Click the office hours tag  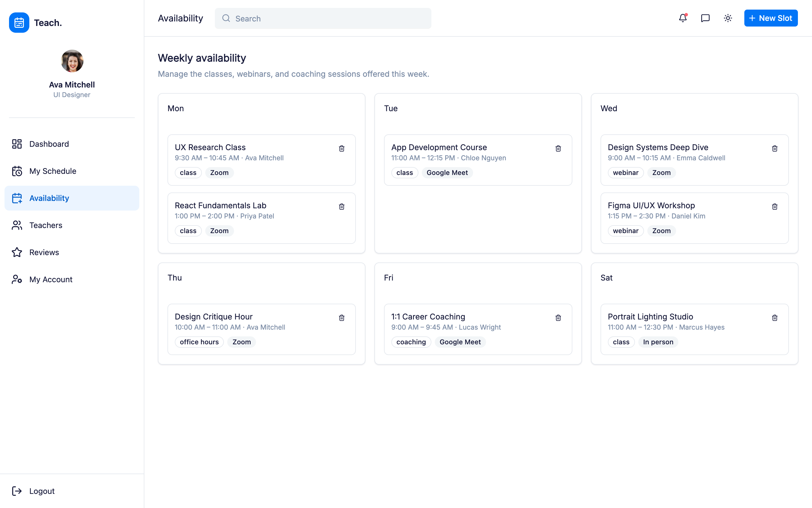tap(199, 342)
